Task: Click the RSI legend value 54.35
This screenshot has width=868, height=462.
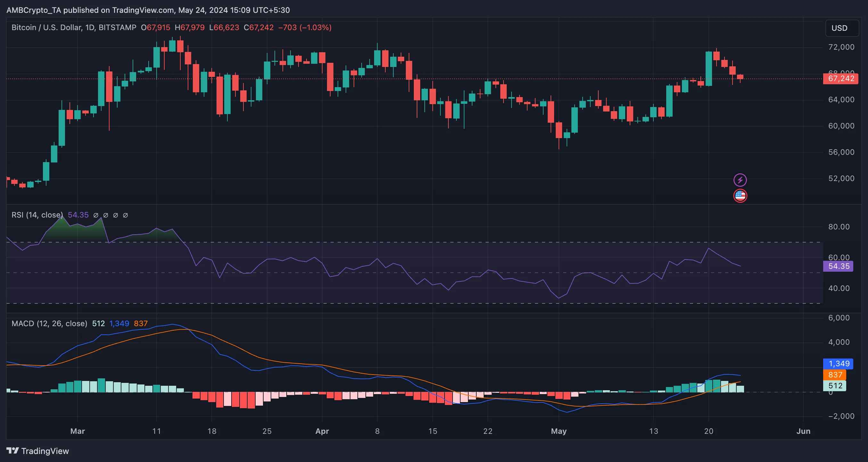Action: click(78, 215)
